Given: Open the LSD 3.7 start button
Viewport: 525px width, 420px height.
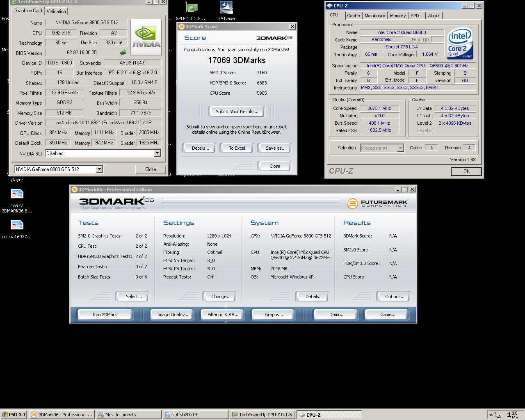Looking at the screenshot, I should 14,415.
